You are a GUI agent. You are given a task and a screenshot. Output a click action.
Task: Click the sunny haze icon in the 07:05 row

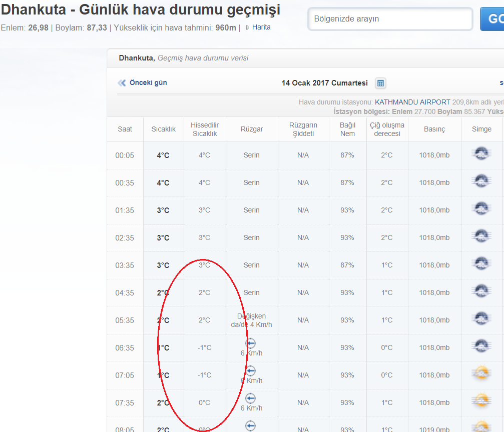coord(481,373)
